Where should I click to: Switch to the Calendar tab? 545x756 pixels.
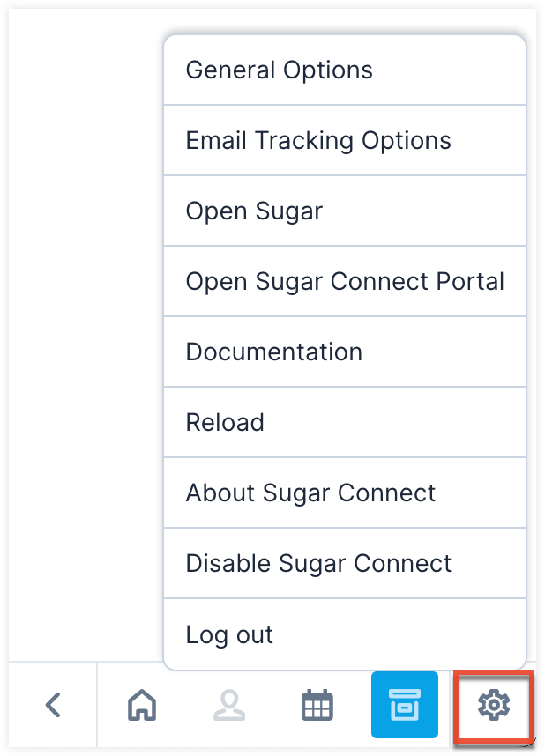pyautogui.click(x=317, y=705)
